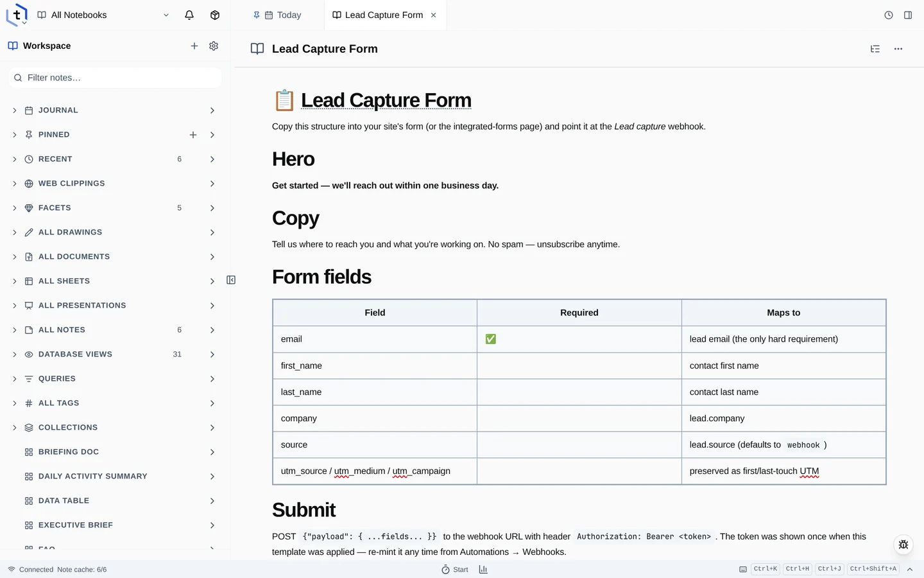Click the 'Form fields' heading

tap(321, 277)
